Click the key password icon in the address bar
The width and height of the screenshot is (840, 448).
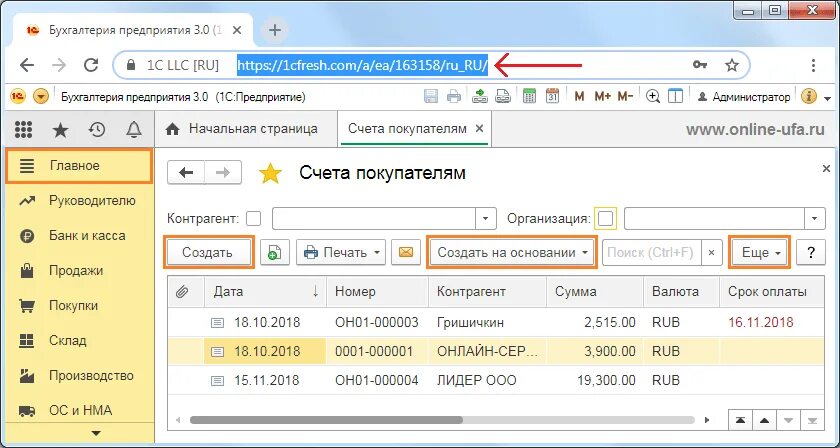point(700,65)
